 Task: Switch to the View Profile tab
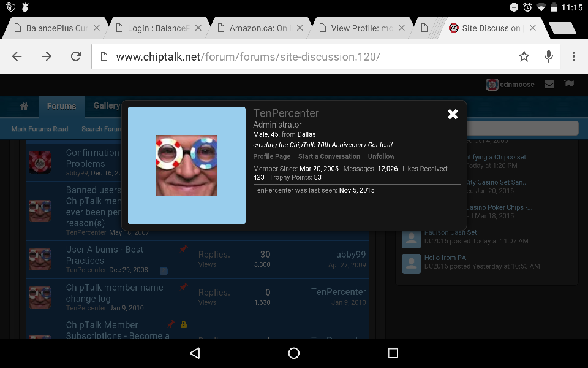point(360,28)
